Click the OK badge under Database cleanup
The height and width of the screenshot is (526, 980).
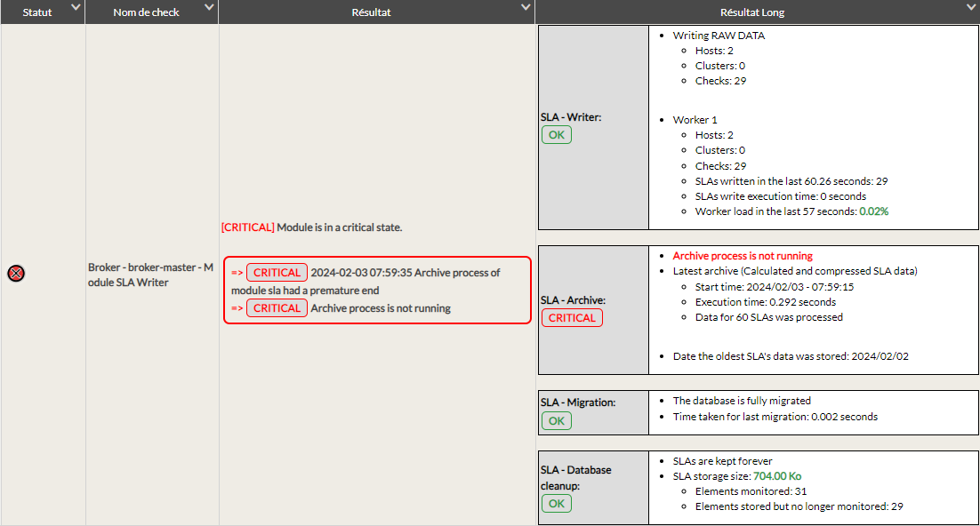557,504
